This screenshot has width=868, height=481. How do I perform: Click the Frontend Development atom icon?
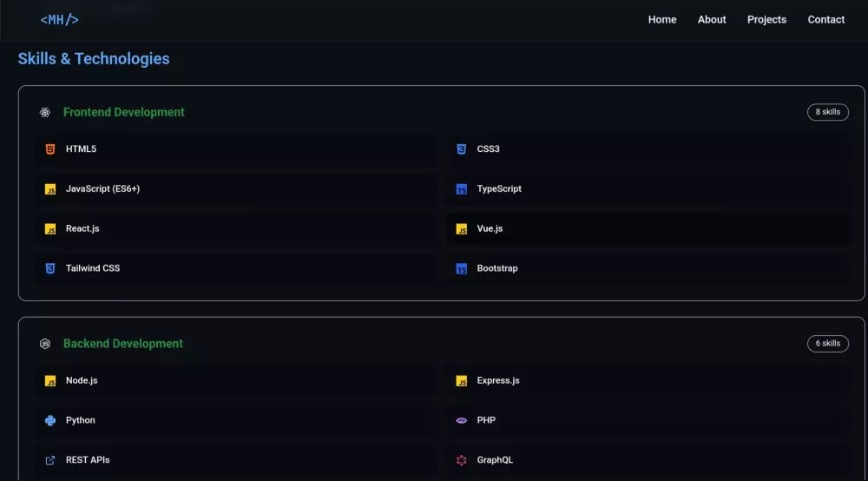coord(45,112)
